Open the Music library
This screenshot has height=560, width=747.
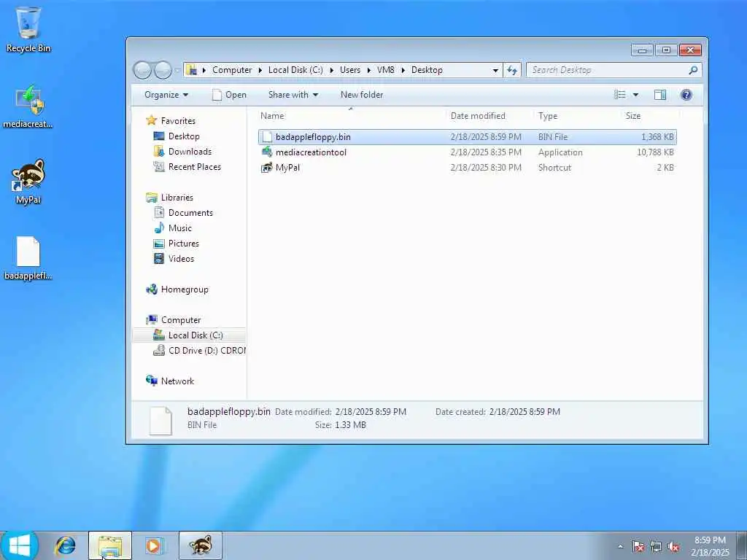[x=172, y=227]
